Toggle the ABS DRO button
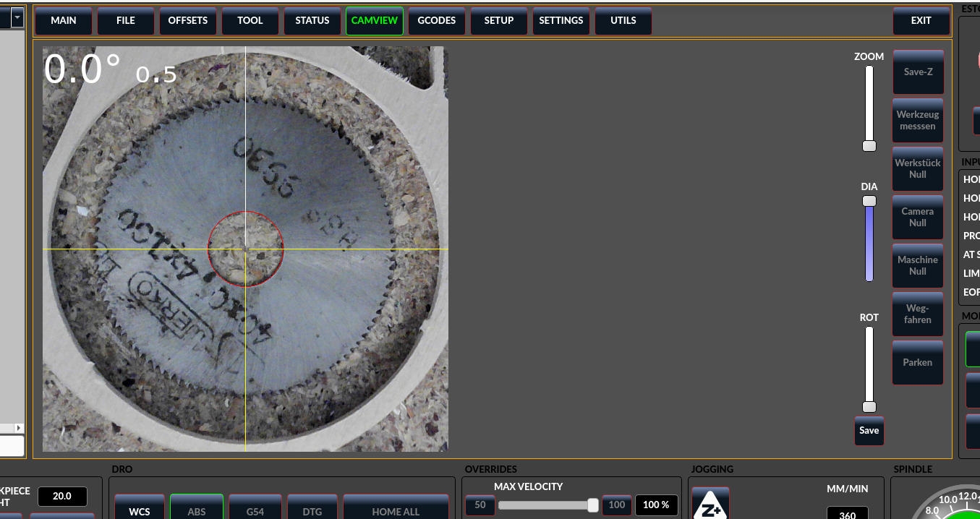This screenshot has width=980, height=519. [197, 508]
